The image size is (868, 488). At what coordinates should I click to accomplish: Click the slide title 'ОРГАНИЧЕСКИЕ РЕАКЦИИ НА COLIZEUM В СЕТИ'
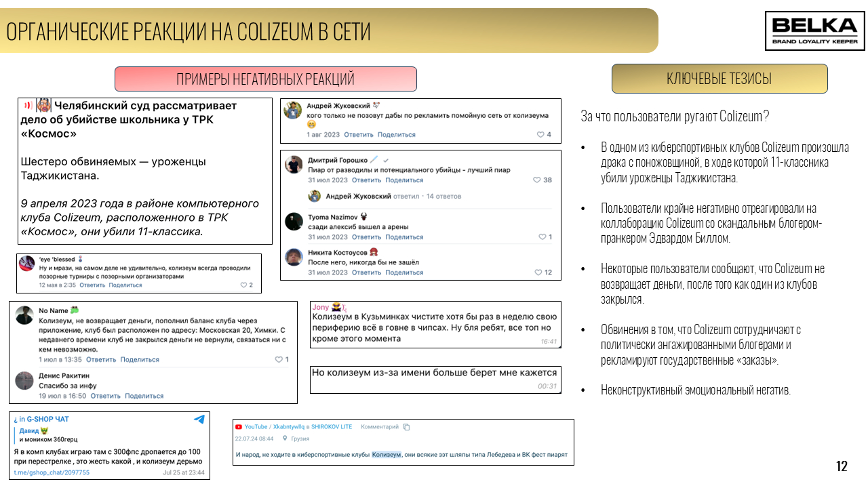pyautogui.click(x=189, y=32)
